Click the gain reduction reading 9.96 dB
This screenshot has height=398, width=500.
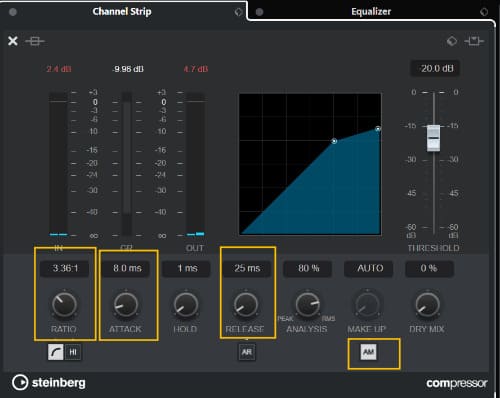(x=128, y=69)
